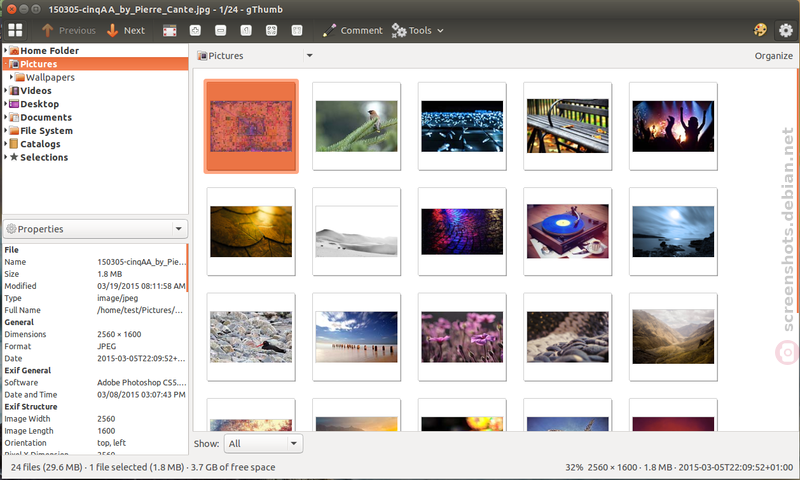
Task: Select the white snowy dunes thumbnail
Action: point(357,232)
